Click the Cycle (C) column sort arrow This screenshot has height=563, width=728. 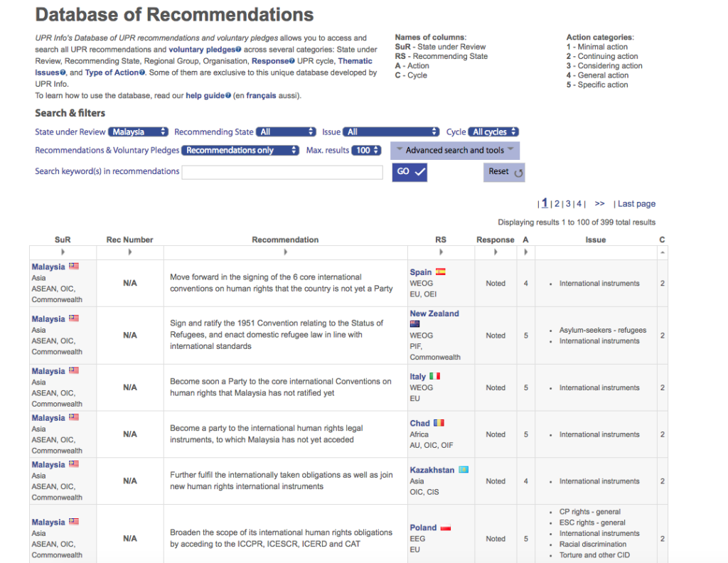point(663,252)
